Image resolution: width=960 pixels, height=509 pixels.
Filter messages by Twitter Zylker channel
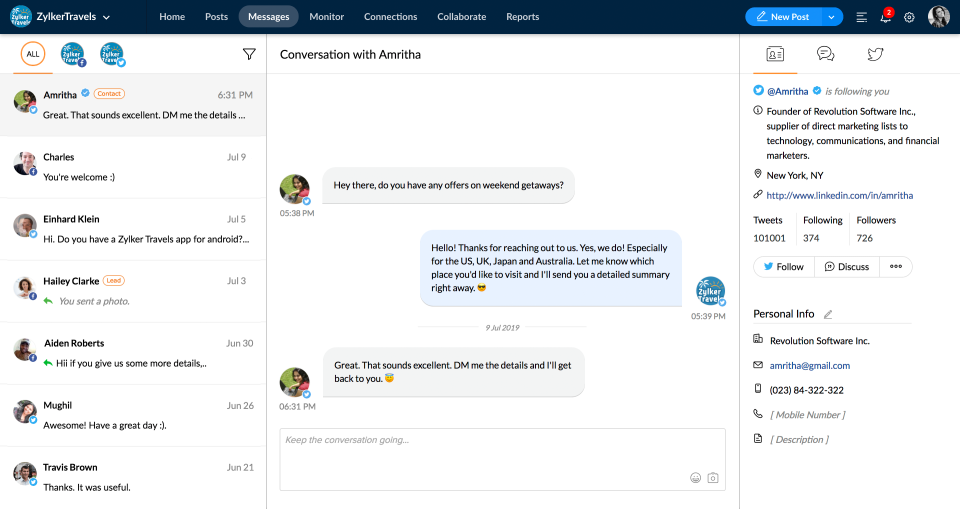[x=111, y=54]
